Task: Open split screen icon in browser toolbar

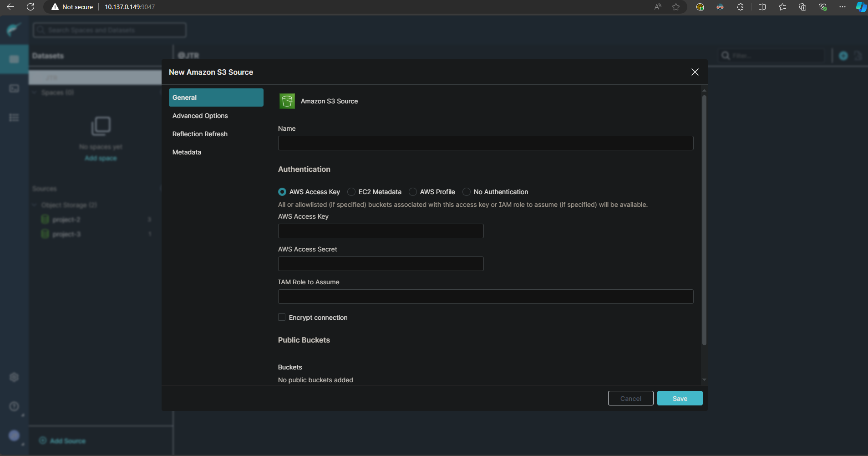Action: 762,7
